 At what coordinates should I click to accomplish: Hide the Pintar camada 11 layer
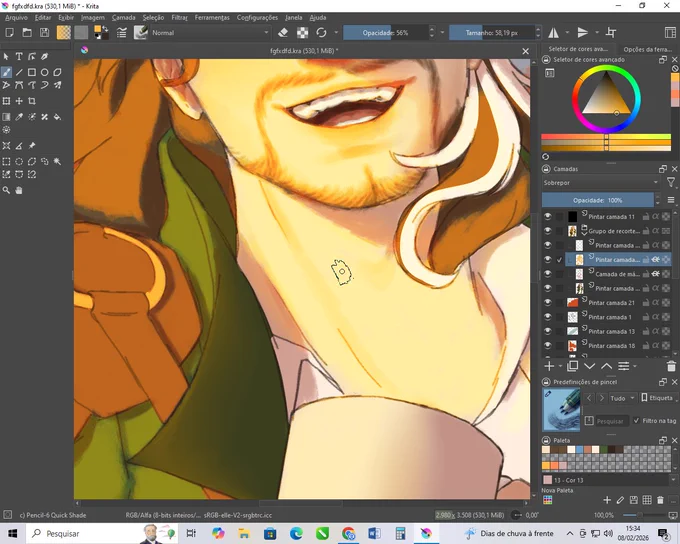click(547, 216)
